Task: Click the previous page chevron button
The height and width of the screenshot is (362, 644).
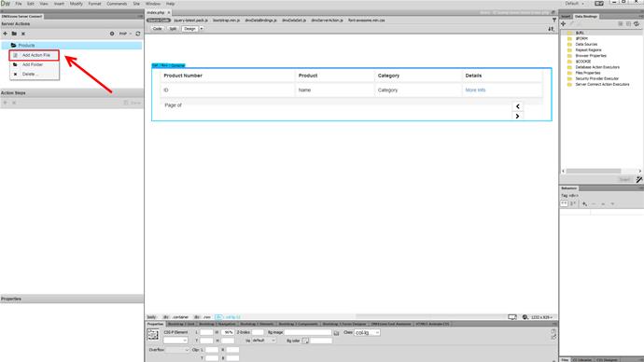Action: point(517,106)
